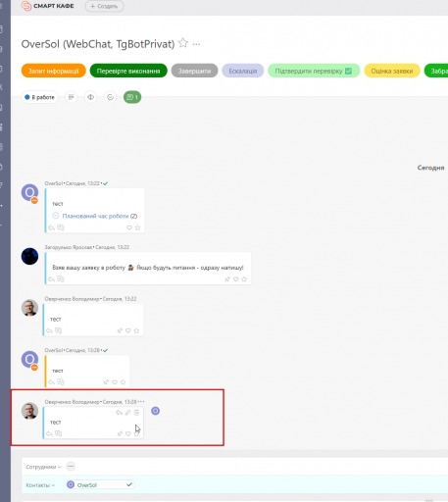This screenshot has width=448, height=502.
Task: Reply to Оверченко Володимир's 13:22 message
Action: pyautogui.click(x=49, y=330)
